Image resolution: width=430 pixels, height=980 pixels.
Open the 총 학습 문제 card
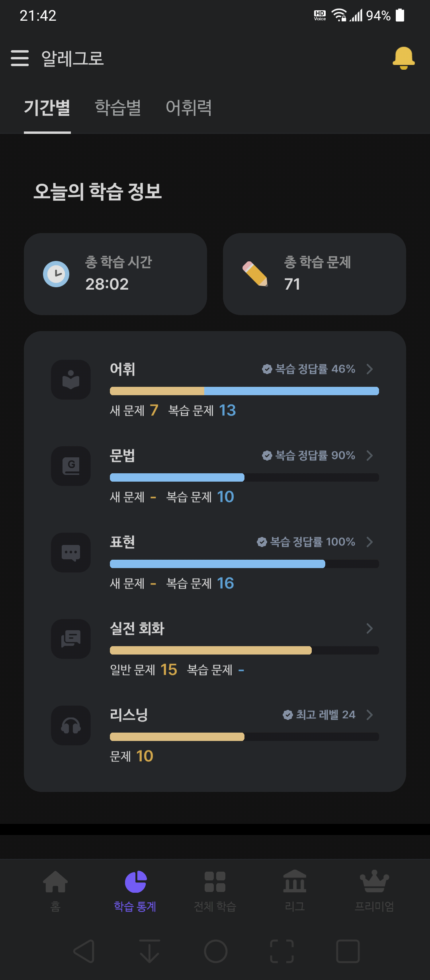click(x=315, y=274)
